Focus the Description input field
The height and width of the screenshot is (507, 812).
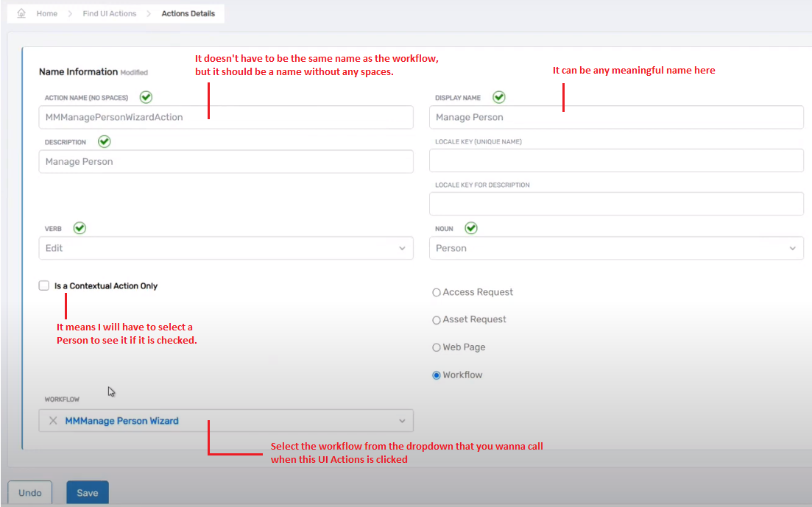[226, 162]
